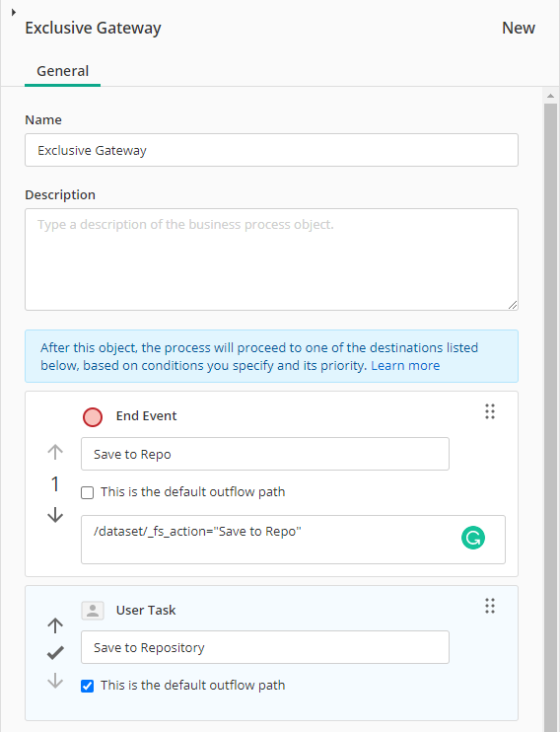Image resolution: width=560 pixels, height=732 pixels.
Task: Edit the Save to Repo label field
Action: click(265, 454)
